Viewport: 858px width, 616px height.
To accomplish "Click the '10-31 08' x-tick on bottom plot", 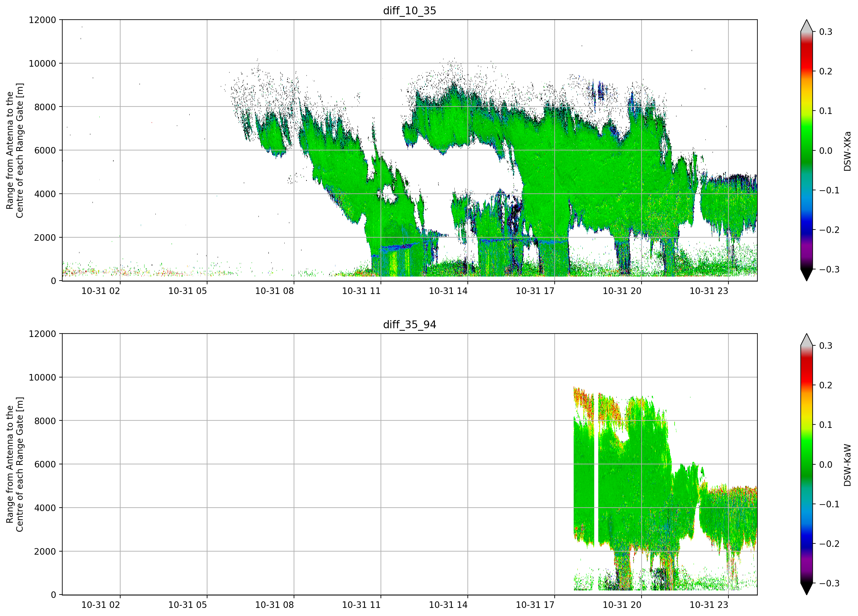I will pos(275,605).
